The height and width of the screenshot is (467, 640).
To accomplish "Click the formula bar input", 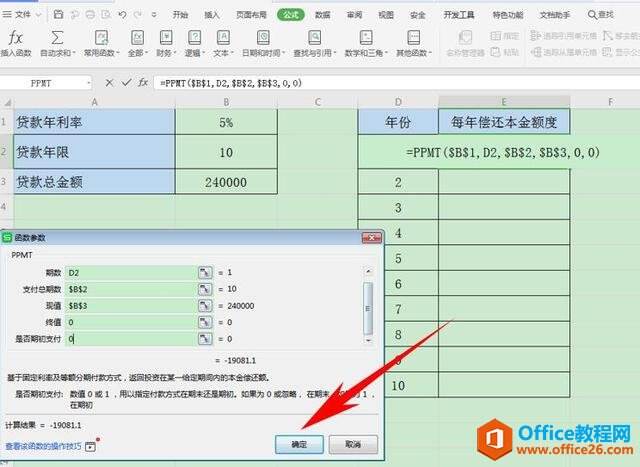I will click(396, 83).
